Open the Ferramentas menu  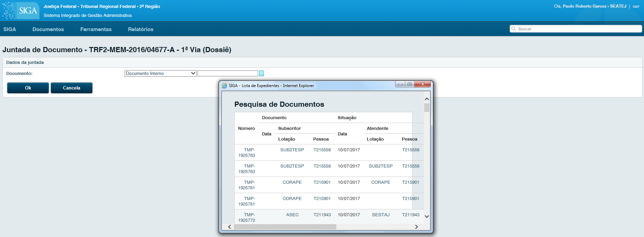coord(96,29)
